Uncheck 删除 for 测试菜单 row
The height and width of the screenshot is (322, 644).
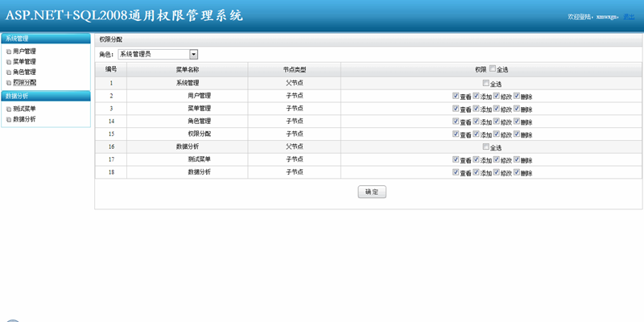517,159
